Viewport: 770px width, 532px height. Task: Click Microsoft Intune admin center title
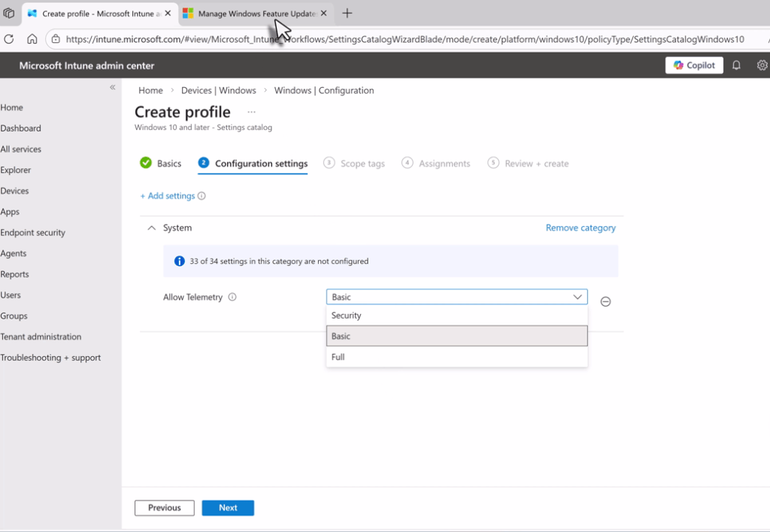point(86,66)
